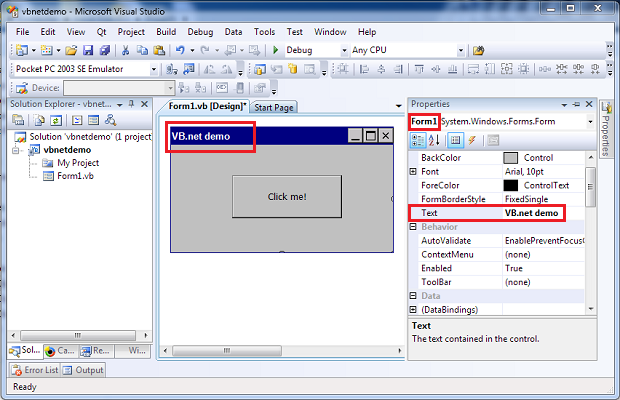Click the Save All toolbar icon
This screenshot has height=400, width=620.
point(105,50)
